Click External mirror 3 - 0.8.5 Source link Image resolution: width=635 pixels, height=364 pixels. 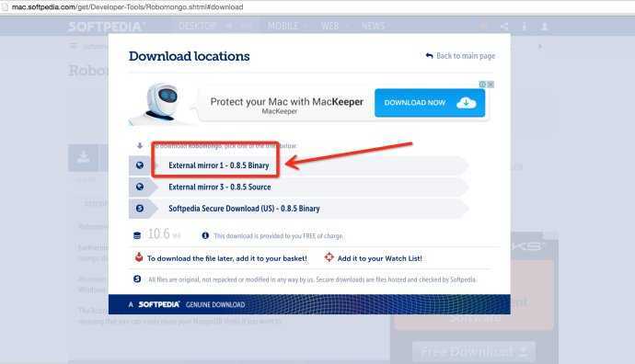220,187
